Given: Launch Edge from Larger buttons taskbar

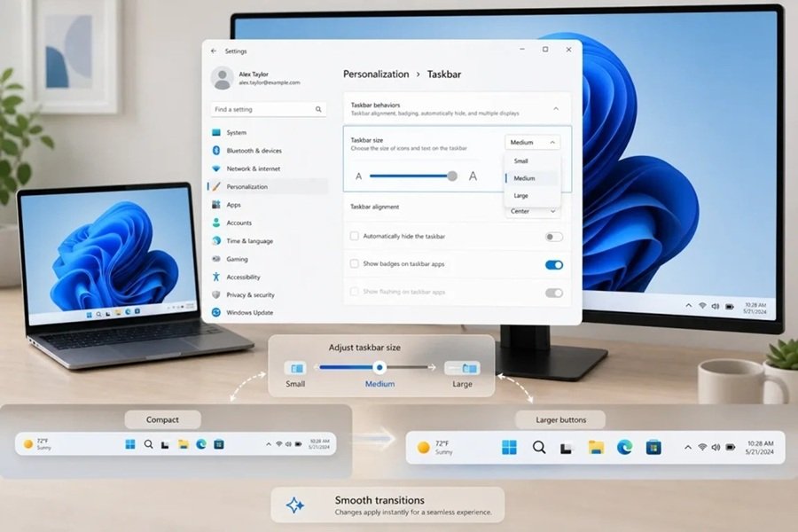Looking at the screenshot, I should point(624,448).
